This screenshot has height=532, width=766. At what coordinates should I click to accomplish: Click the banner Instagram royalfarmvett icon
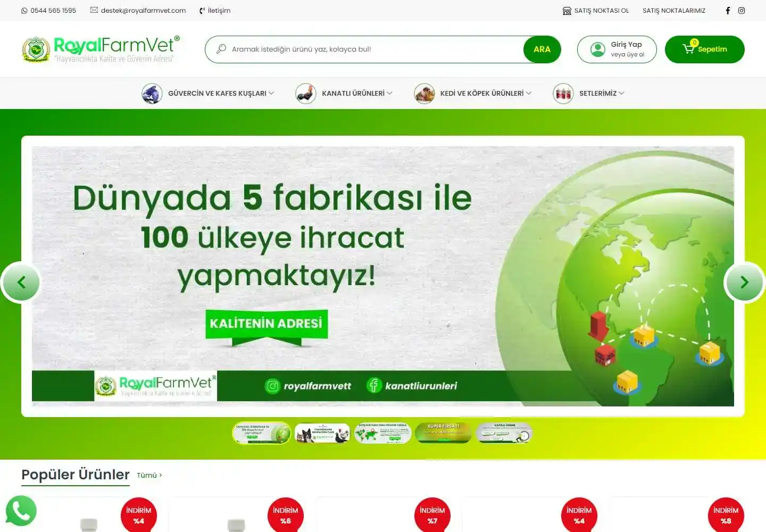tap(272, 386)
